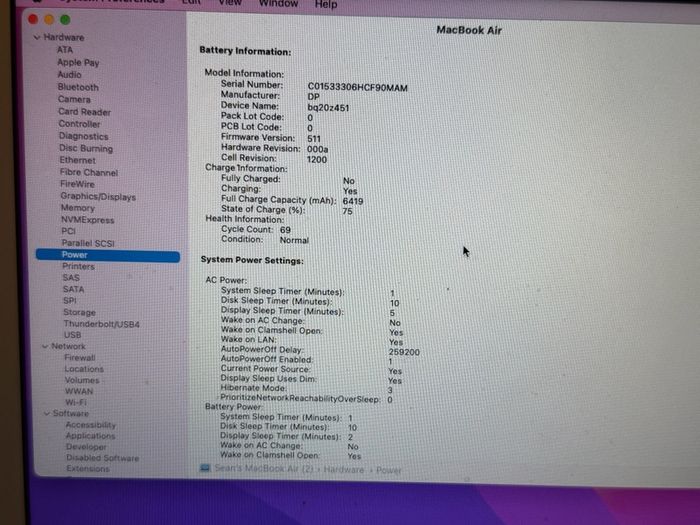700x525 pixels.
Task: Select Applications under Software
Action: pos(91,436)
